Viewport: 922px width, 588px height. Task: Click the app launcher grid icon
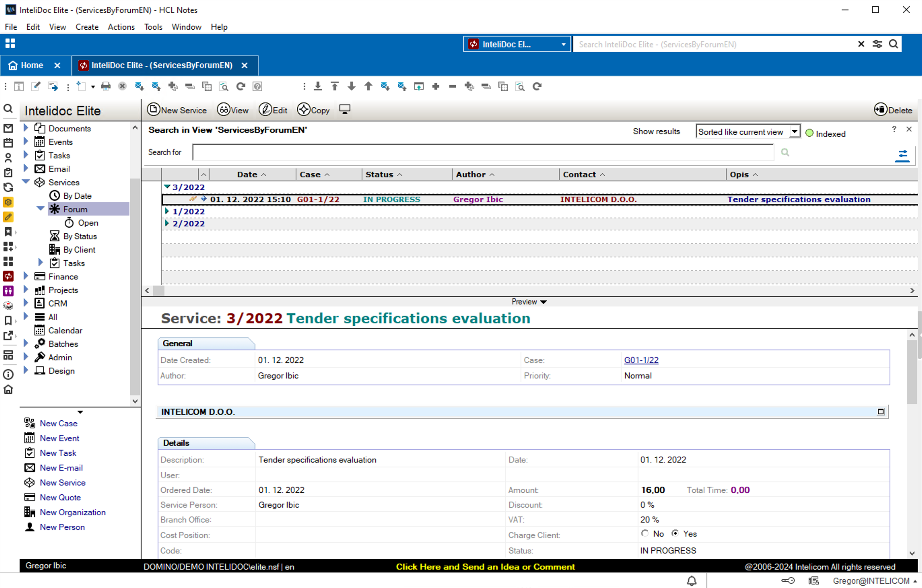(x=10, y=43)
